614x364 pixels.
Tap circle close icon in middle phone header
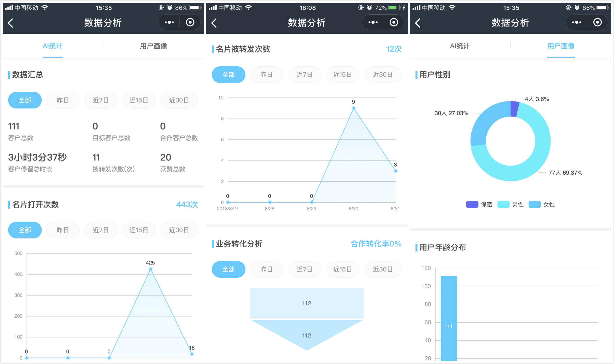click(x=394, y=23)
